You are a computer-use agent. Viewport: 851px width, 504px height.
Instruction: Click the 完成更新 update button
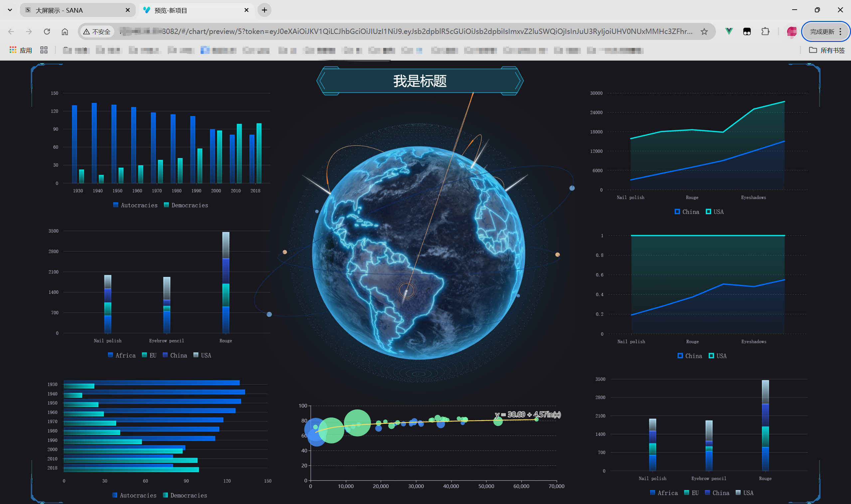click(821, 32)
